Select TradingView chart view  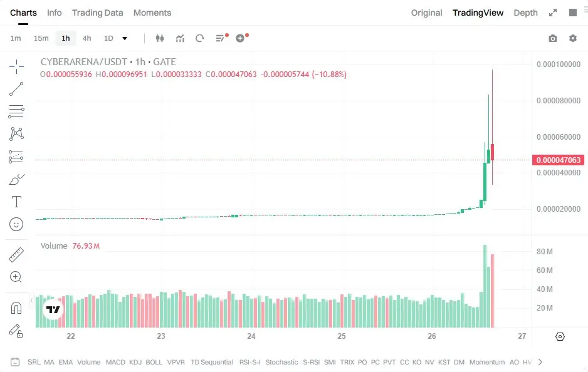(478, 13)
